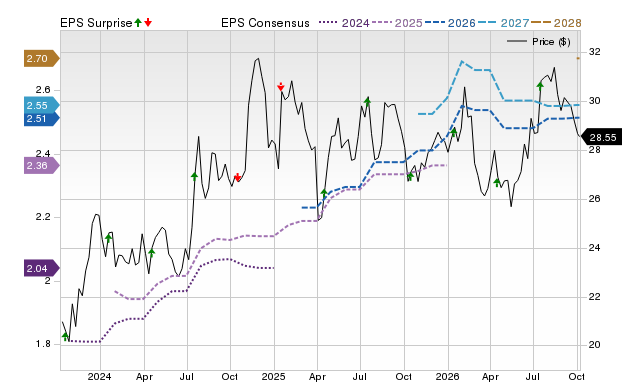Click the EPS Consensus legend label
The height and width of the screenshot is (382, 640).
pos(265,23)
